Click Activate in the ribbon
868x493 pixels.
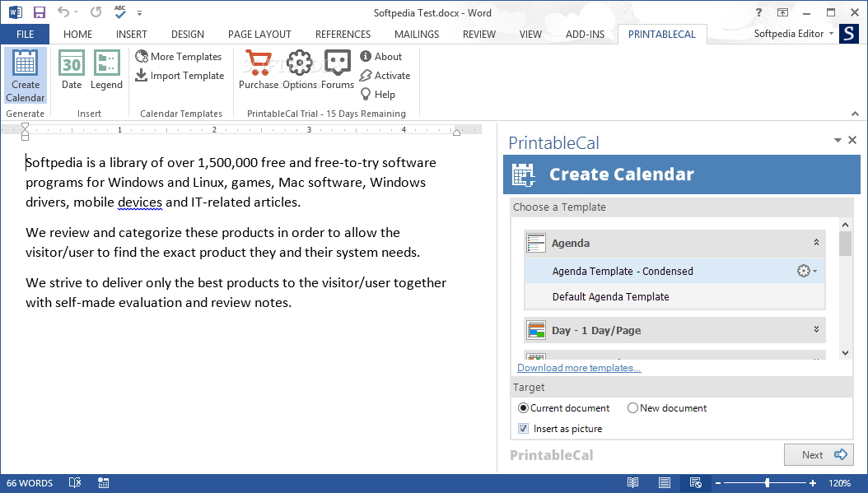click(x=385, y=75)
